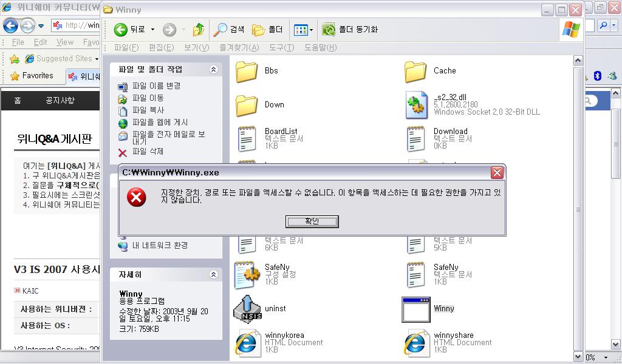Collapse the 파일 및 폴더 작업 panel
Screen dimensions: 622x364
pyautogui.click(x=213, y=70)
